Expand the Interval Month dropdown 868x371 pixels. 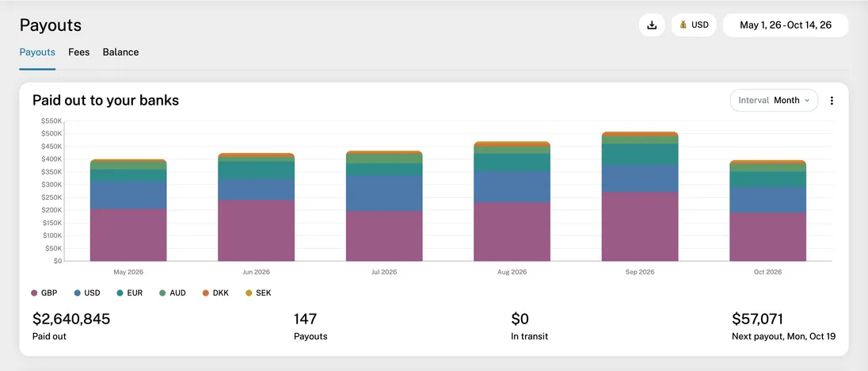coord(774,100)
